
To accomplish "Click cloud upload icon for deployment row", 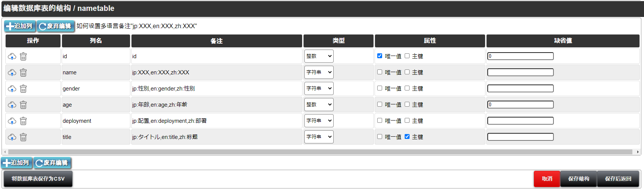I will tap(12, 121).
